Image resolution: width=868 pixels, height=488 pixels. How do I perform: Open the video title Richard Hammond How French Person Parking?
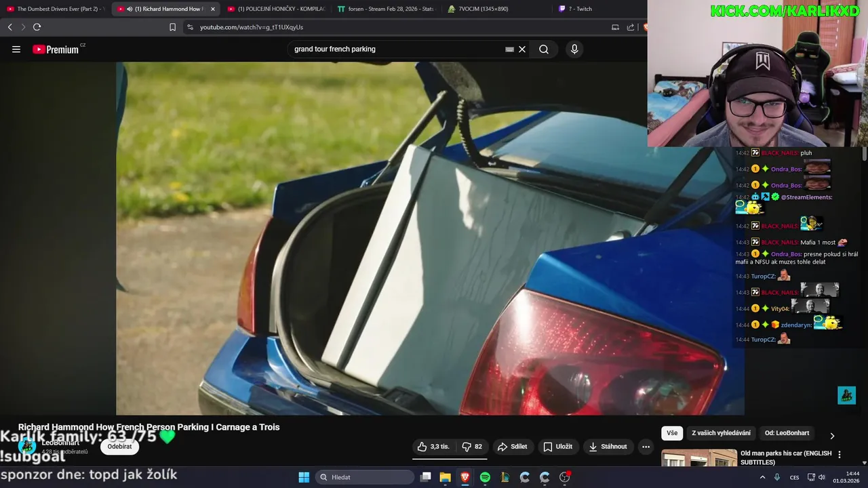pos(149,427)
